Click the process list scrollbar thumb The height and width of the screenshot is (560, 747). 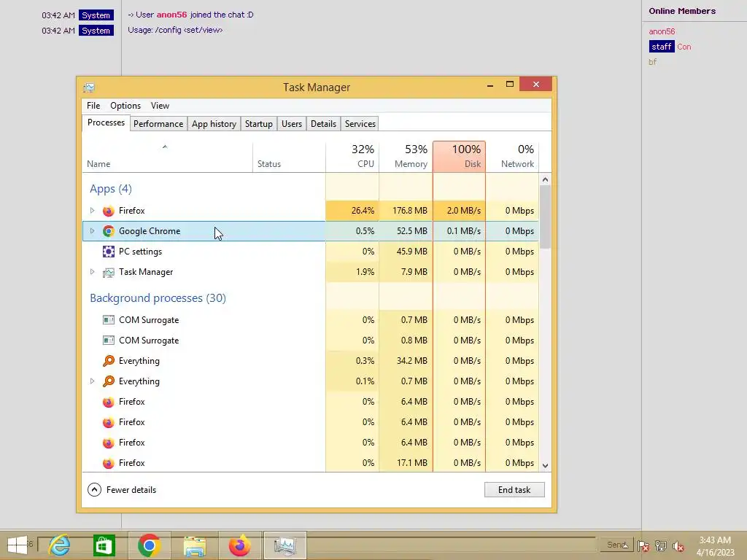(x=546, y=217)
